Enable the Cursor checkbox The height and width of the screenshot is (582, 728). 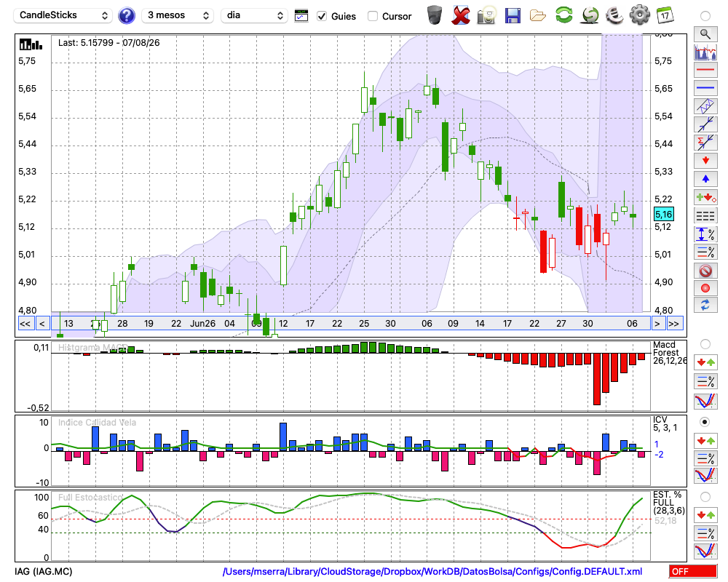tap(372, 16)
